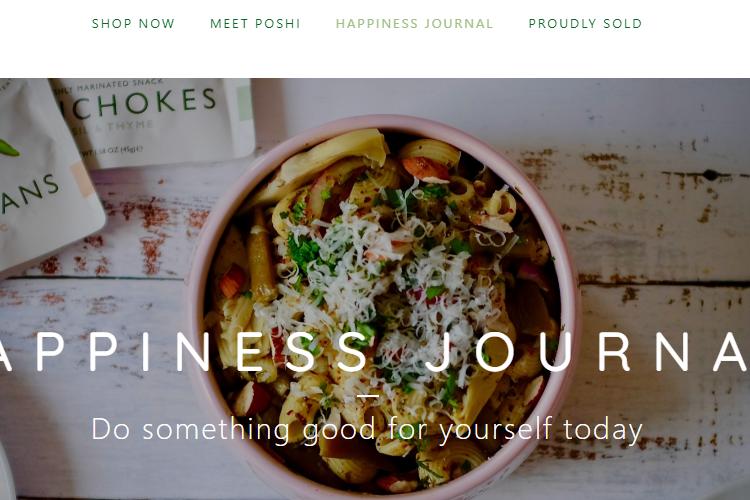Select the HAPPINESS JOURNAL nav link

click(414, 23)
